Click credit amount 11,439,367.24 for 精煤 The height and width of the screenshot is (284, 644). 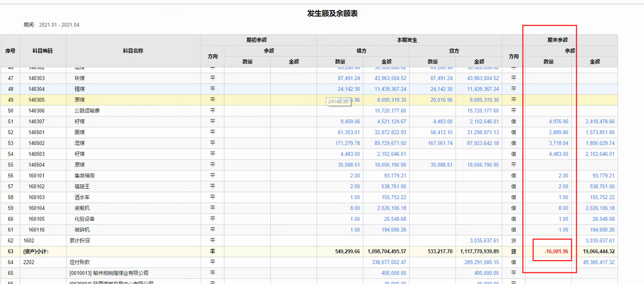coord(483,89)
